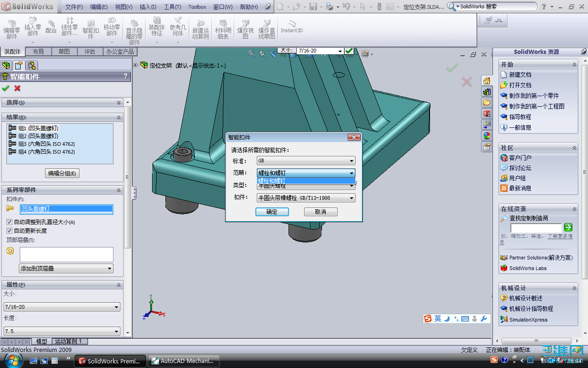Open the FeatureManager design tree tab icon
Image resolution: width=588 pixels, height=368 pixels.
click(x=6, y=65)
